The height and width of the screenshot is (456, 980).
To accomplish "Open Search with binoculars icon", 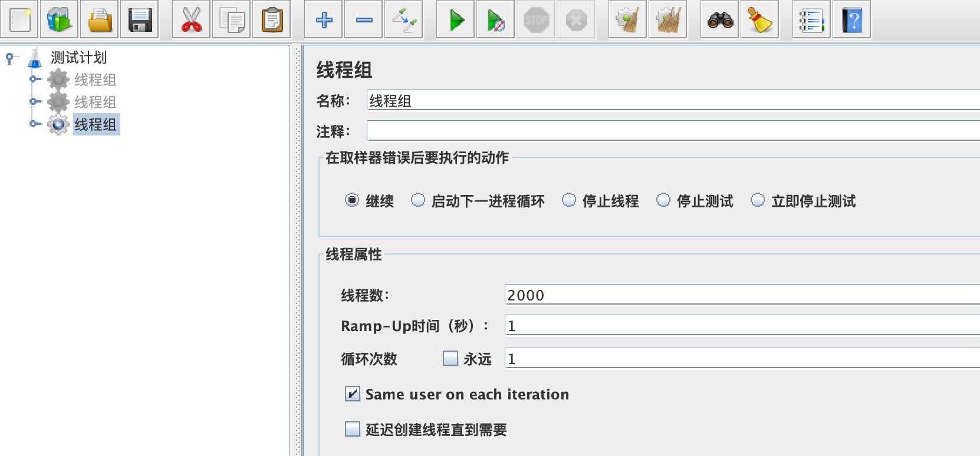I will click(x=720, y=19).
